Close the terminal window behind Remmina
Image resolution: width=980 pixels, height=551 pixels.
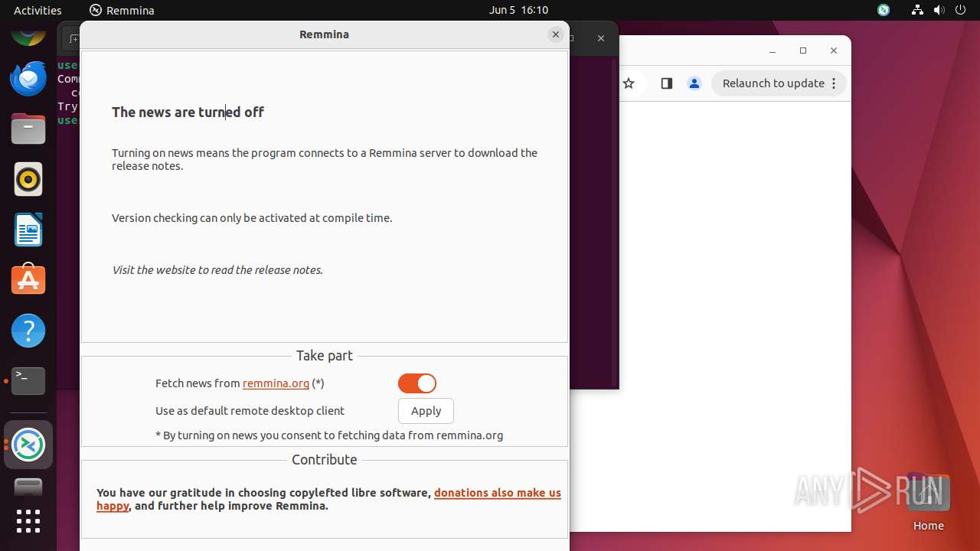[601, 38]
